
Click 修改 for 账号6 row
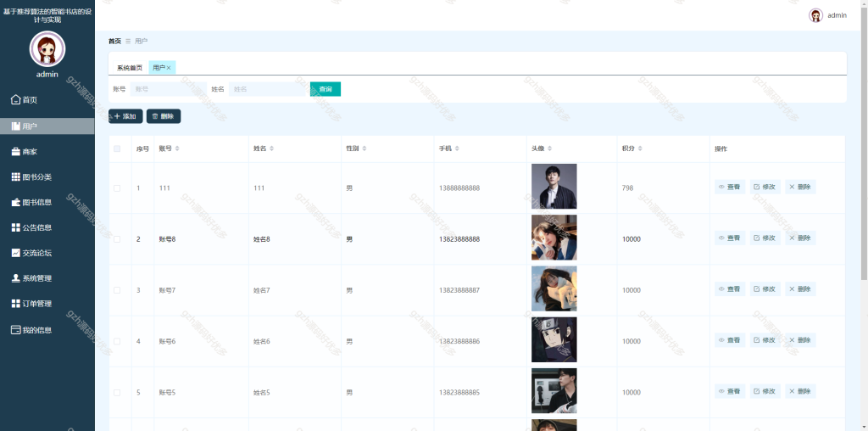(x=765, y=340)
